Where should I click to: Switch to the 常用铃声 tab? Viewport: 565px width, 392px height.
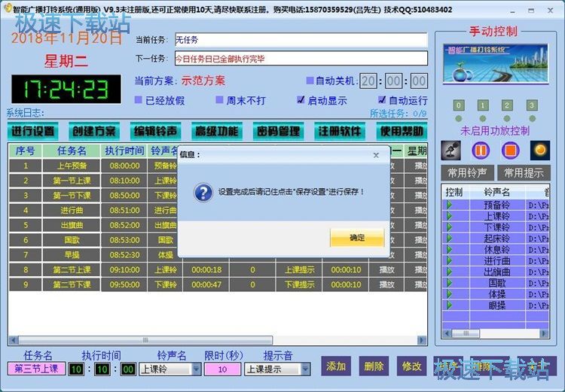click(467, 172)
